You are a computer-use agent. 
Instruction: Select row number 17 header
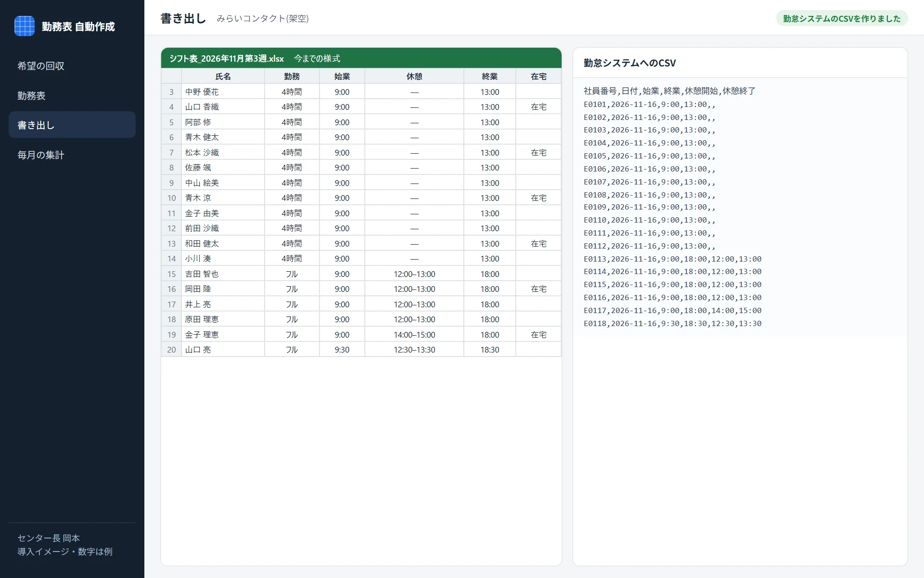[171, 304]
